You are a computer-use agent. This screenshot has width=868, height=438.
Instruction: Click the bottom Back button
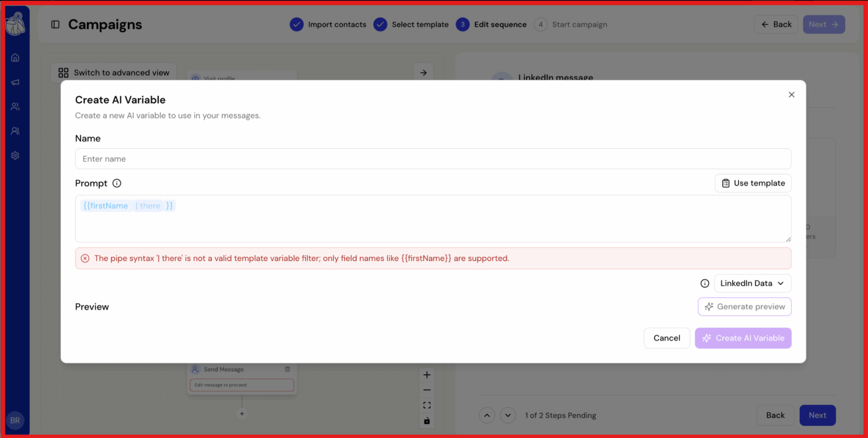click(x=775, y=415)
